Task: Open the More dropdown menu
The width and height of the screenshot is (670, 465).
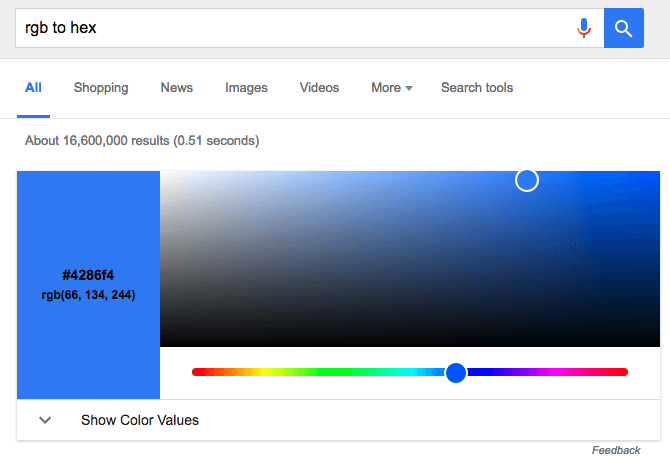Action: (x=391, y=88)
